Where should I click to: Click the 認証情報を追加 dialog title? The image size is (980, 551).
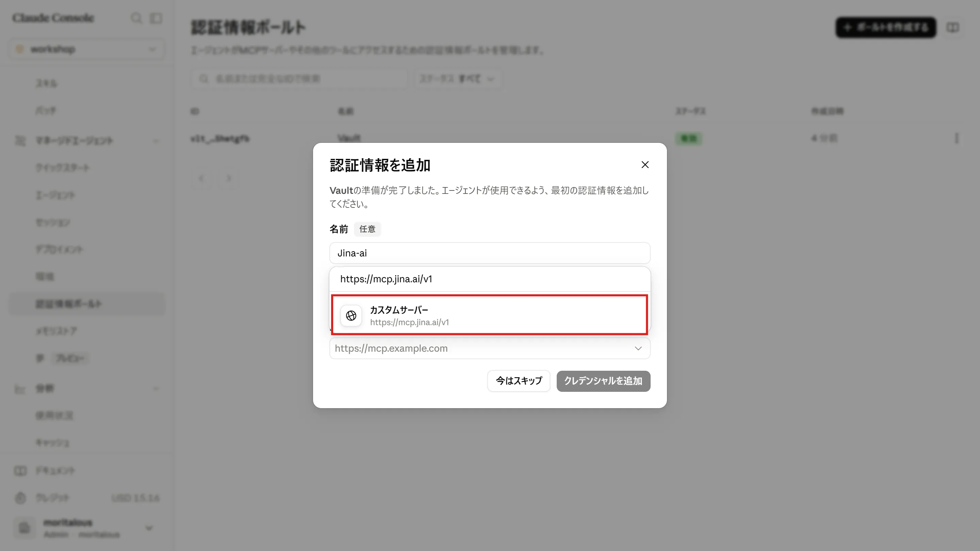coord(380,165)
